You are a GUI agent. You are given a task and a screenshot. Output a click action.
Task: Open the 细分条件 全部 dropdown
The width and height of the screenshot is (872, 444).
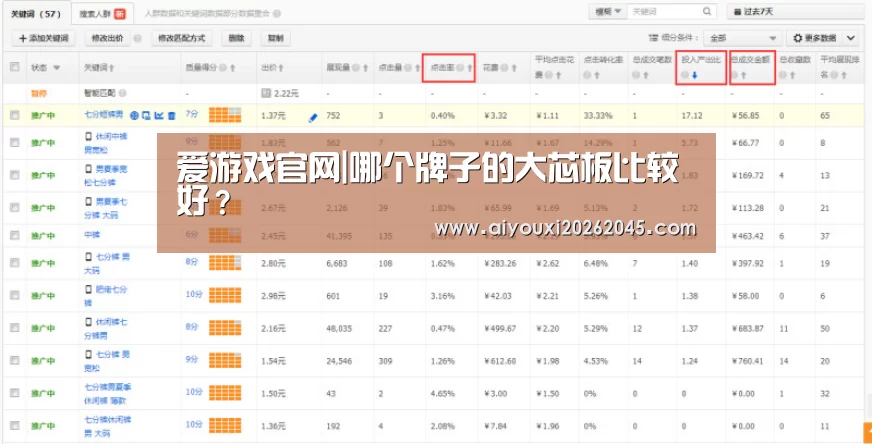pyautogui.click(x=742, y=38)
